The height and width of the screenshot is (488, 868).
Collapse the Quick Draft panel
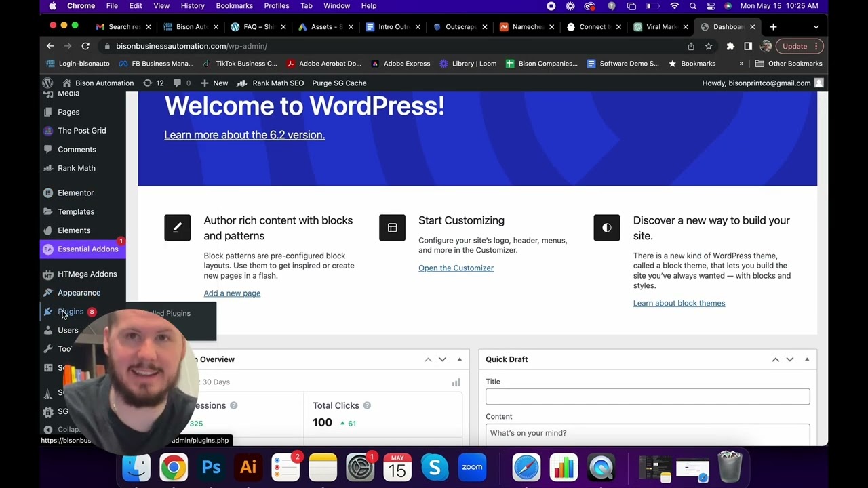(x=807, y=359)
